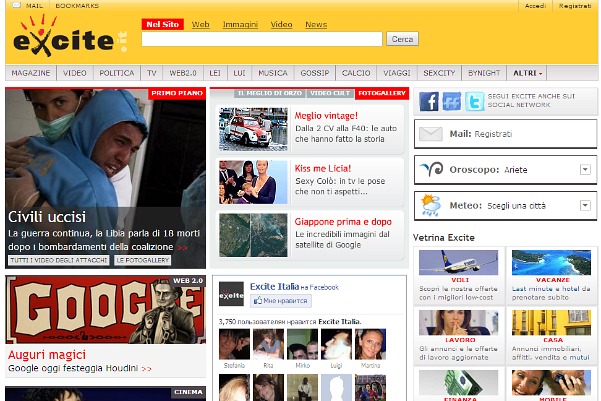Click the Kiss me Licia photo thumbnail
Viewport: 601px width, 401px height.
(253, 182)
